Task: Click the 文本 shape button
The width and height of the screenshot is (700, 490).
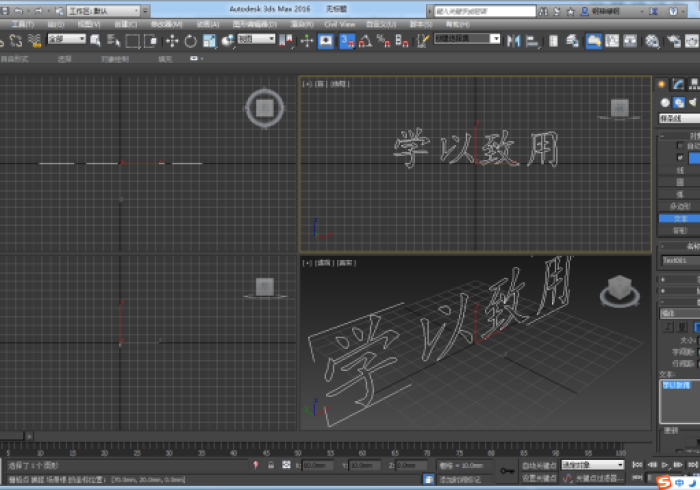Action: pyautogui.click(x=680, y=218)
